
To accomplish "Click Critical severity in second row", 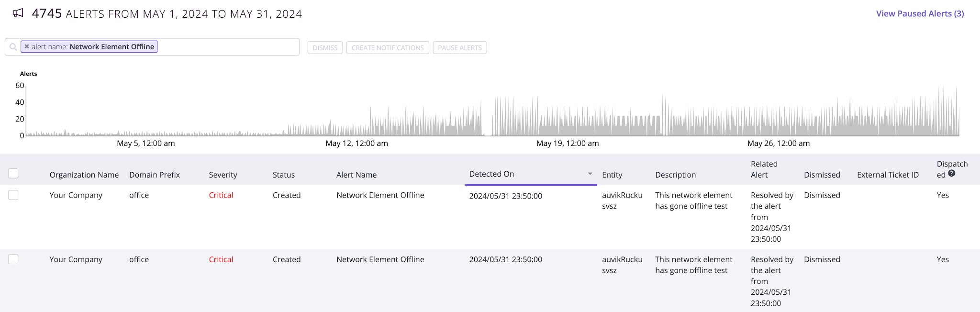I will [221, 259].
